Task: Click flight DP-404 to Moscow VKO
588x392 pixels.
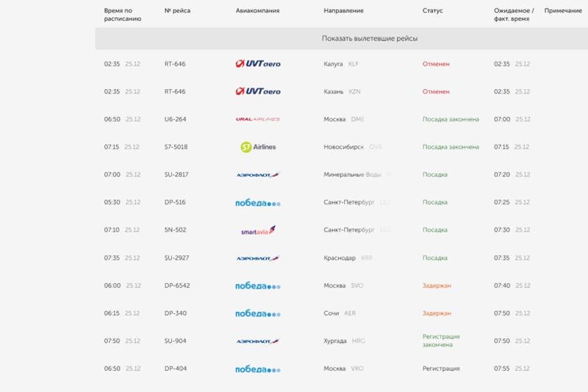Action: tap(176, 368)
